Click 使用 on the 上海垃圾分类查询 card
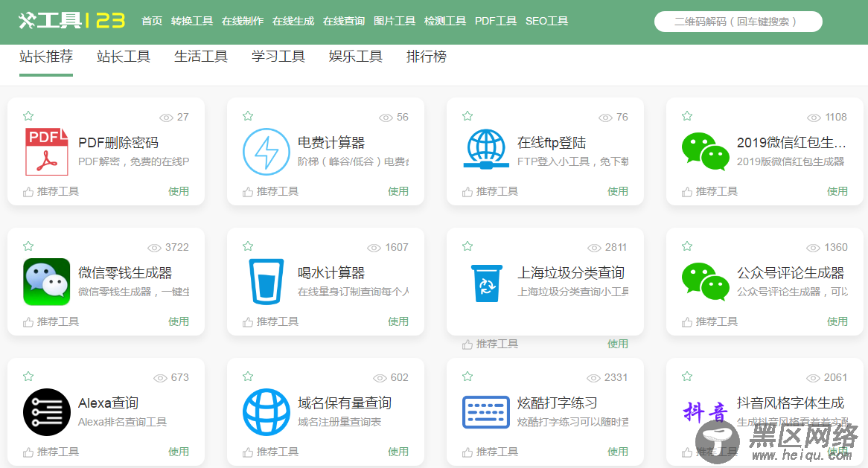 [x=618, y=344]
